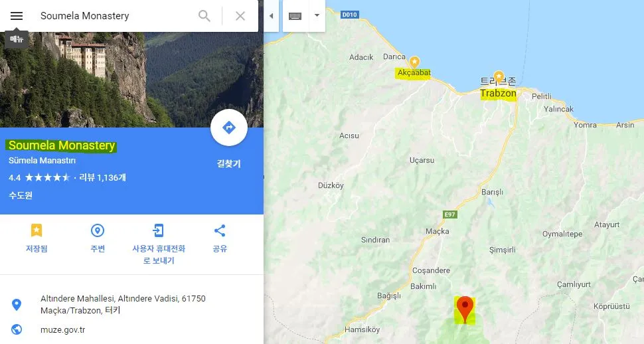Open the hamburger menu
The image size is (644, 344).
point(17,16)
